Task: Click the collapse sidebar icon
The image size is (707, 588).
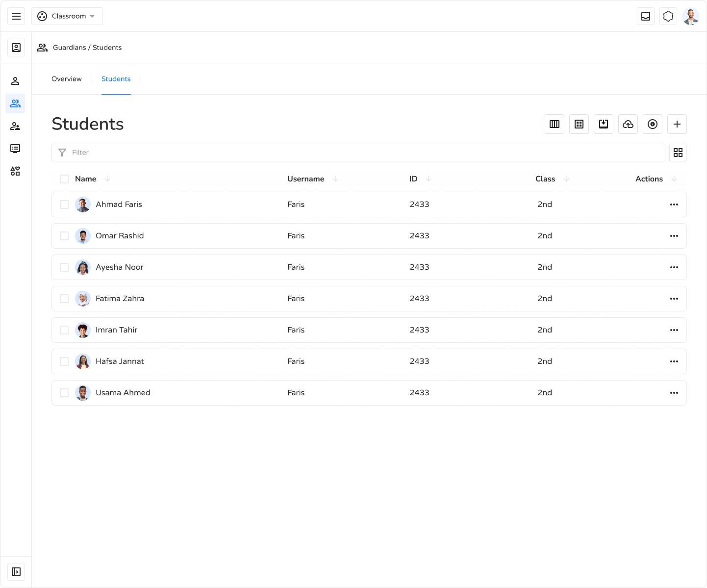Action: (16, 572)
